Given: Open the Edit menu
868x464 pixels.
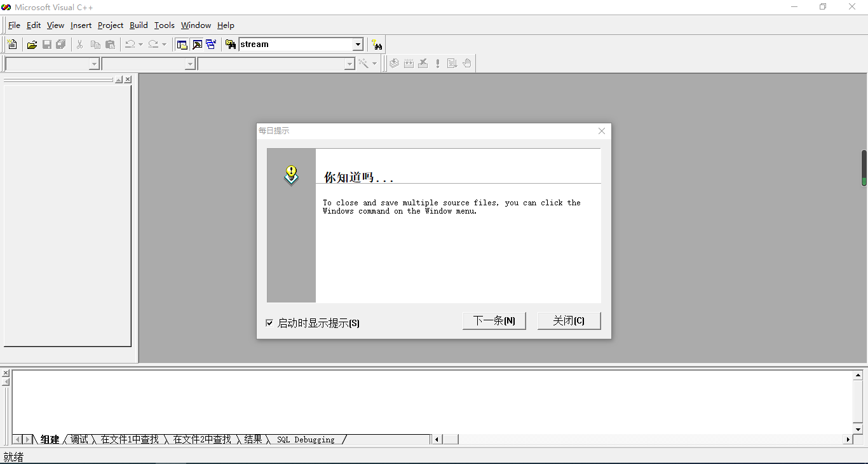Looking at the screenshot, I should [x=34, y=25].
